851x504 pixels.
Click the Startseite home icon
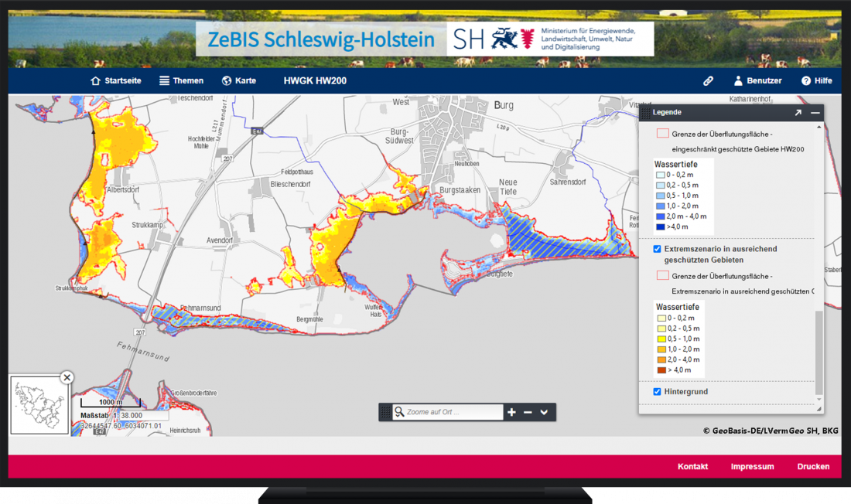pos(95,80)
